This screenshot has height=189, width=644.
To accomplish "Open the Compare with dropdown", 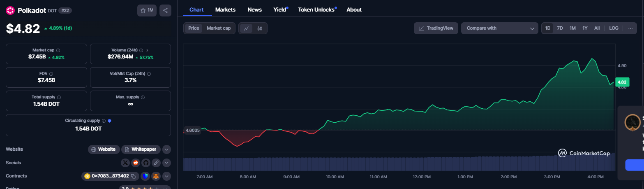I will (x=499, y=28).
